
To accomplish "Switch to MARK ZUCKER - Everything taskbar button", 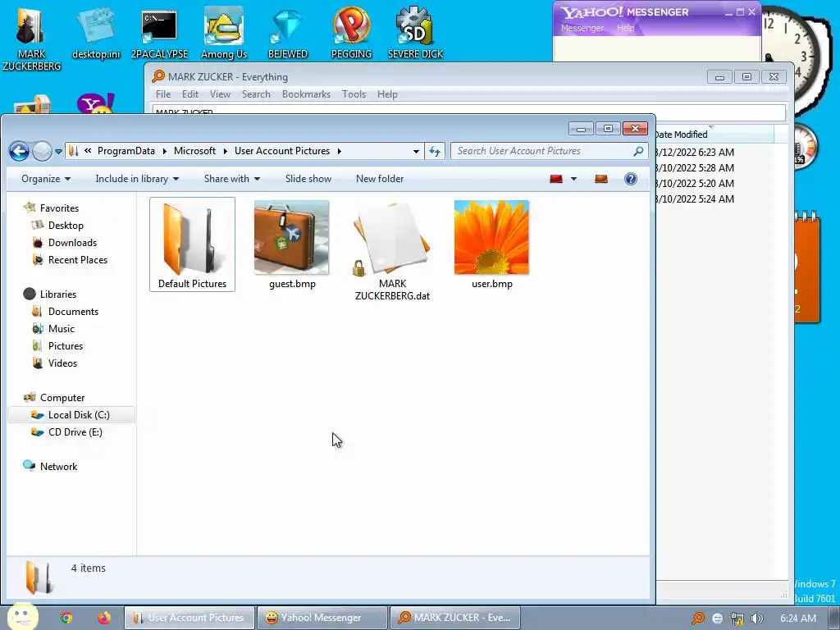I will click(x=454, y=618).
